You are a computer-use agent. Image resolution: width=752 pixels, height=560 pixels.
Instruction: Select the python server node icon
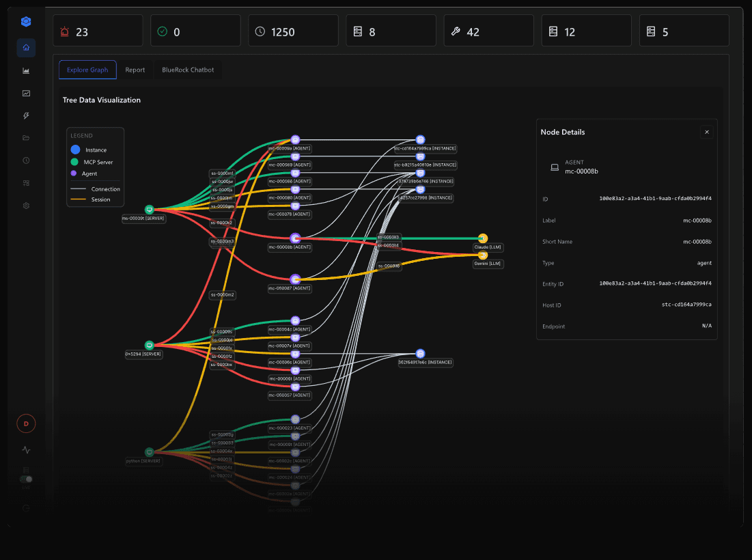[x=150, y=452]
